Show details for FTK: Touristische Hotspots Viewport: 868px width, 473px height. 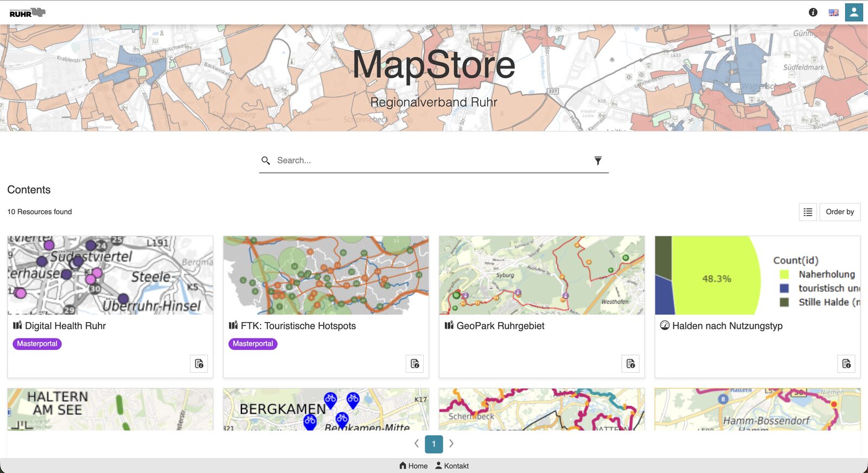[415, 364]
